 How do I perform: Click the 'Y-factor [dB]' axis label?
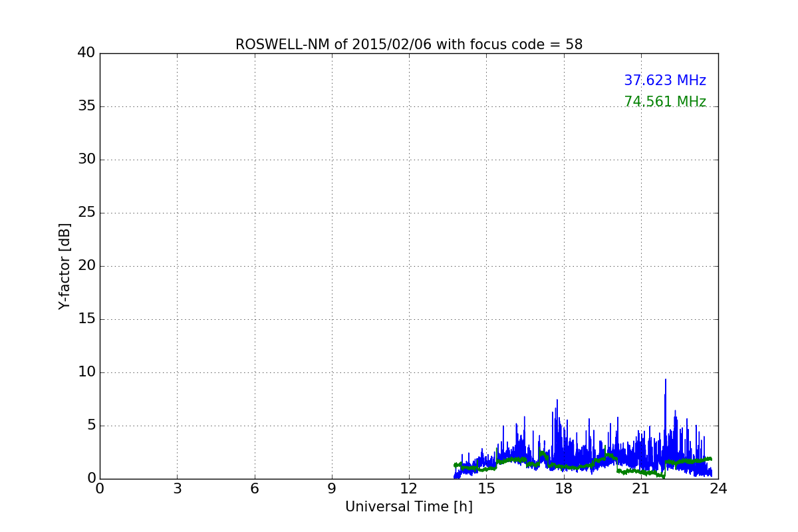65,266
